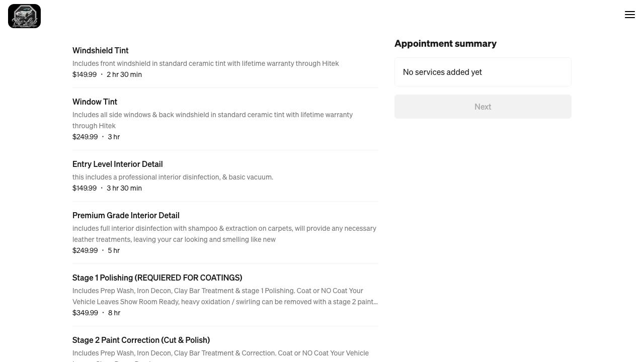Select the Window Tint service
This screenshot has height=362, width=644.
pyautogui.click(x=95, y=102)
